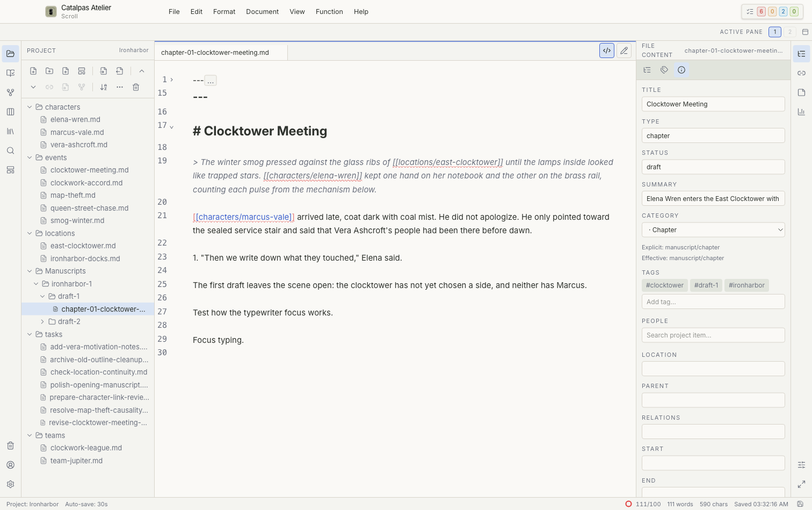Sort project files alphabetically A-Z
Viewport: 812px width, 510px height.
(104, 87)
